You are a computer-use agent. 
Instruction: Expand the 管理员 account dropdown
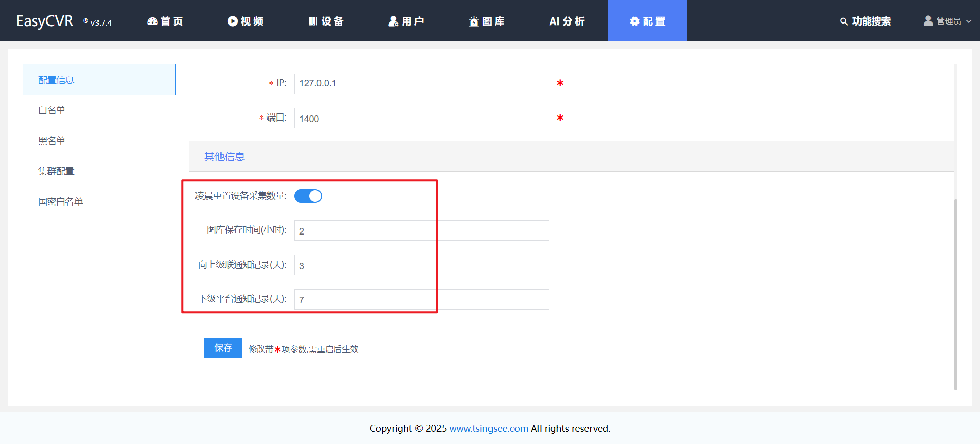coord(948,21)
